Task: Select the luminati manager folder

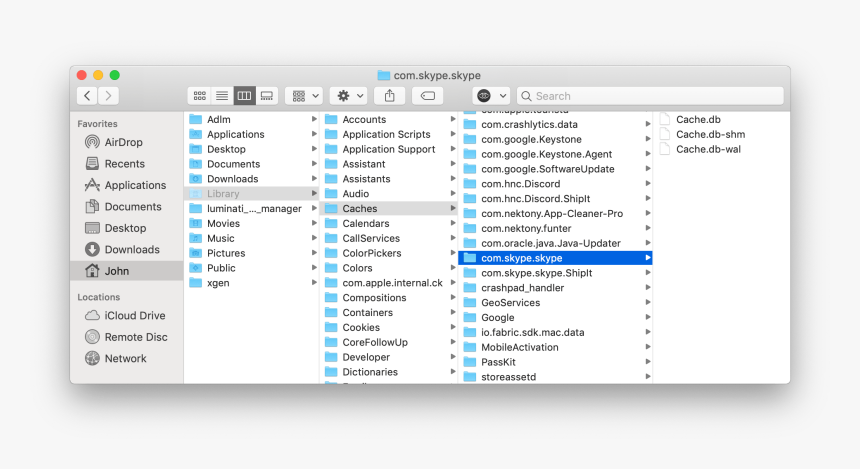Action: [252, 208]
